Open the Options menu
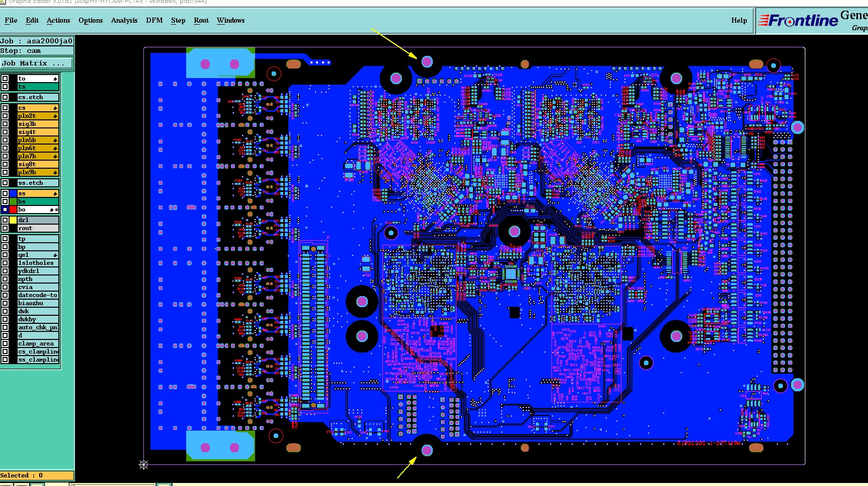The width and height of the screenshot is (868, 486). (91, 21)
